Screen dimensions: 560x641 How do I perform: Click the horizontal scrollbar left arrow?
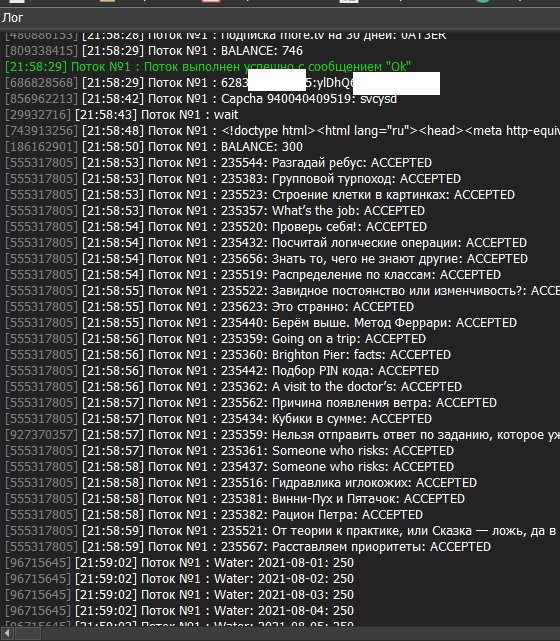click(7, 634)
